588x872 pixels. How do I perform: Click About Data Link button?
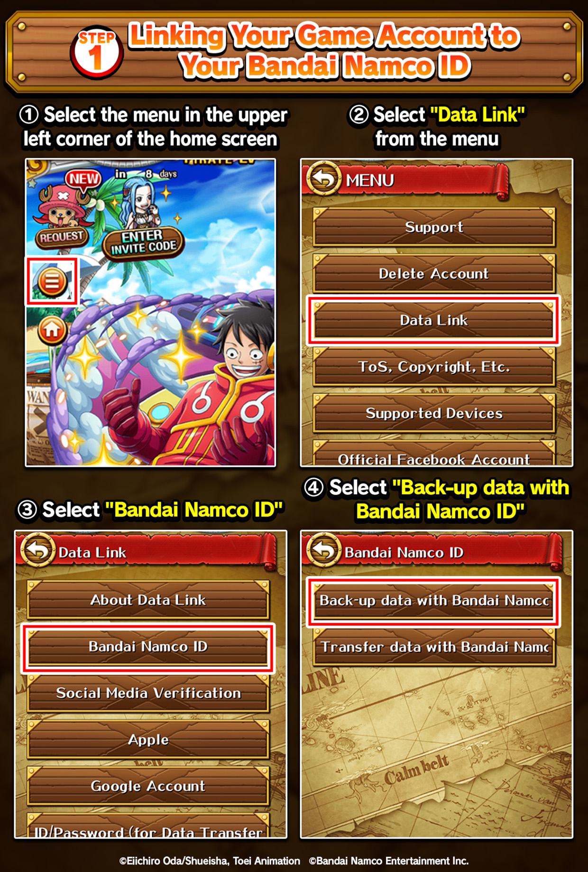tap(148, 600)
